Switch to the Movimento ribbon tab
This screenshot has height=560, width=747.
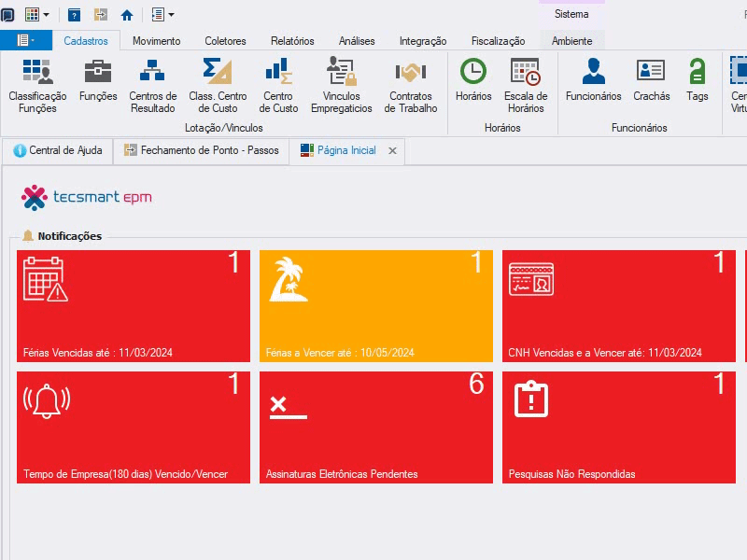(156, 41)
